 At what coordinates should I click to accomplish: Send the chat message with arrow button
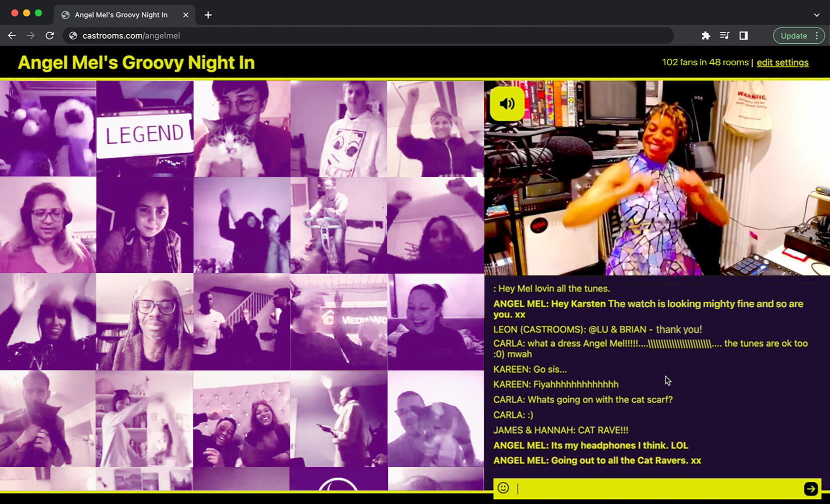pyautogui.click(x=810, y=488)
